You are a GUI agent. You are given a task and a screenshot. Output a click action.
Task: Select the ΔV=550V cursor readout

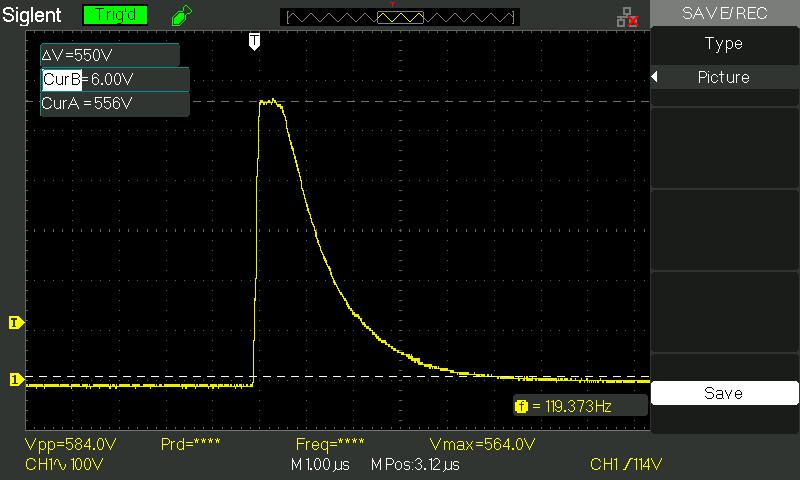click(x=110, y=55)
